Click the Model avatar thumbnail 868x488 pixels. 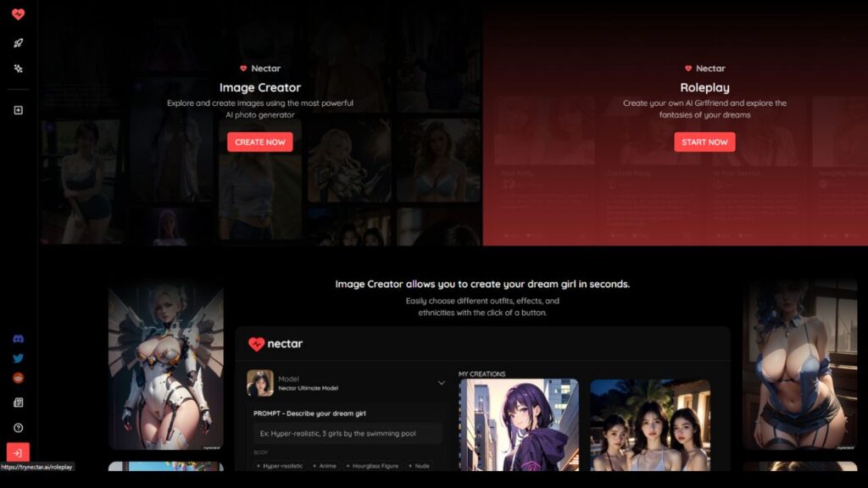coord(260,383)
